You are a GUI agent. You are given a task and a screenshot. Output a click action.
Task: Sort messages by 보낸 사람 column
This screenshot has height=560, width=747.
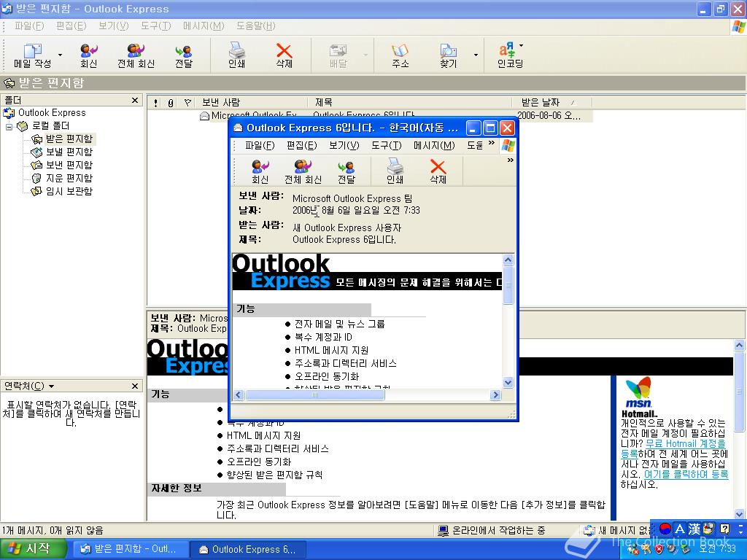point(252,102)
